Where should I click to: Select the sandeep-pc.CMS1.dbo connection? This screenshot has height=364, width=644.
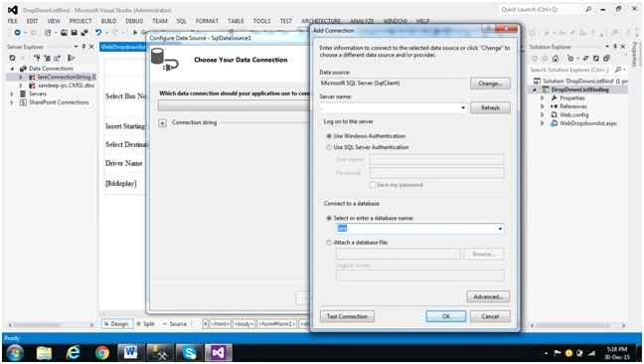point(66,86)
